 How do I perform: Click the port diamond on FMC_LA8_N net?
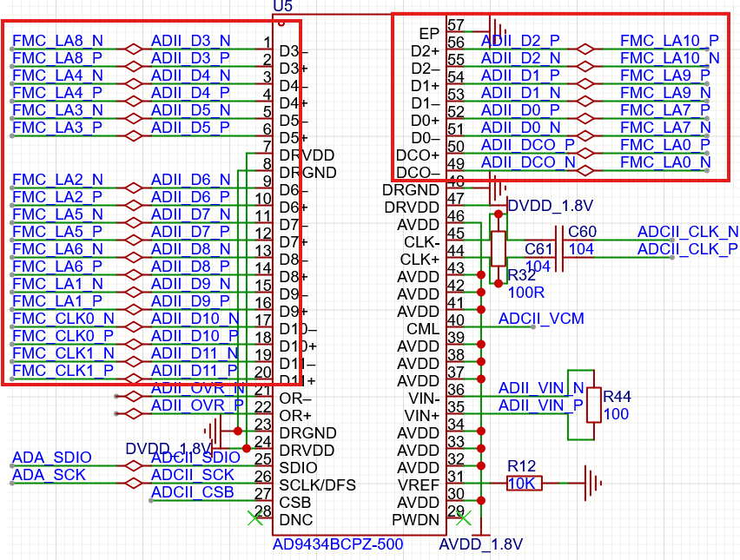134,49
